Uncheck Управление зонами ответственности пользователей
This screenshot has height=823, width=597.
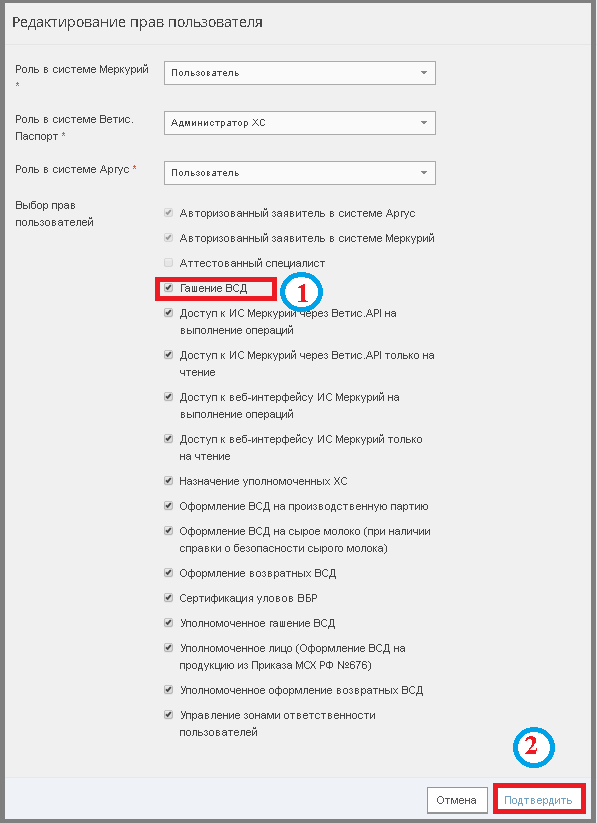coord(169,715)
